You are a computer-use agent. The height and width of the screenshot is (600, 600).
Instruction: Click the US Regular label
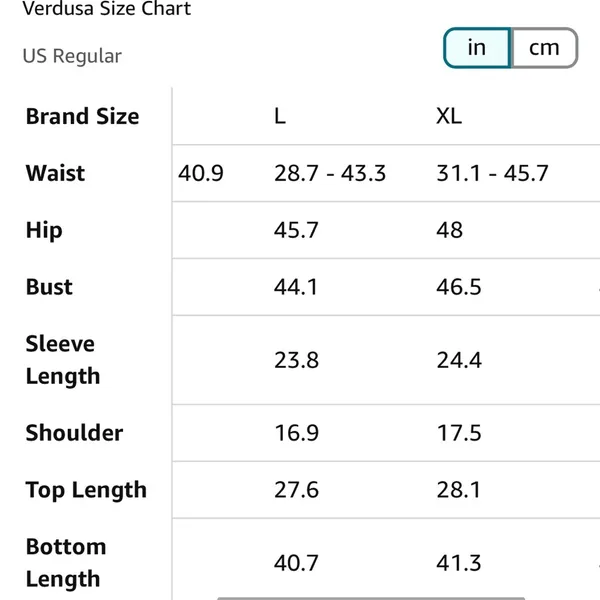[72, 56]
